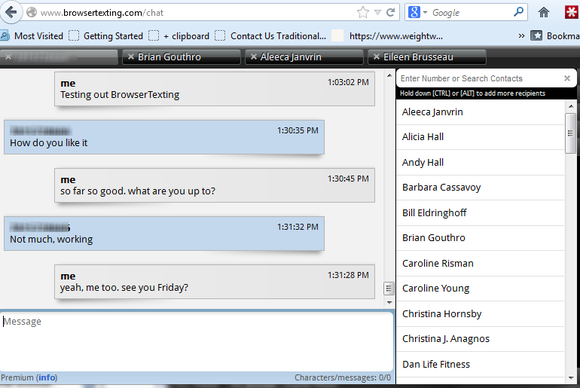The image size is (580, 388).
Task: Select contact Caroline Young
Action: (x=480, y=289)
